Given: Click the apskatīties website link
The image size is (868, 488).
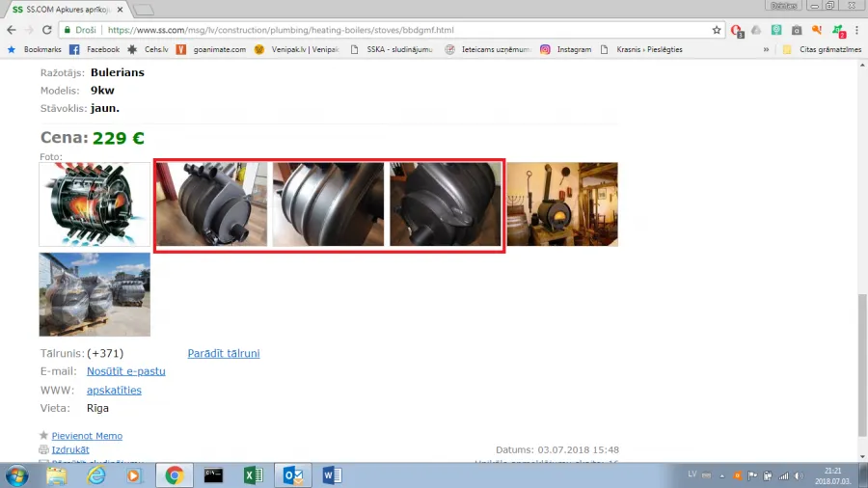Looking at the screenshot, I should click(114, 390).
